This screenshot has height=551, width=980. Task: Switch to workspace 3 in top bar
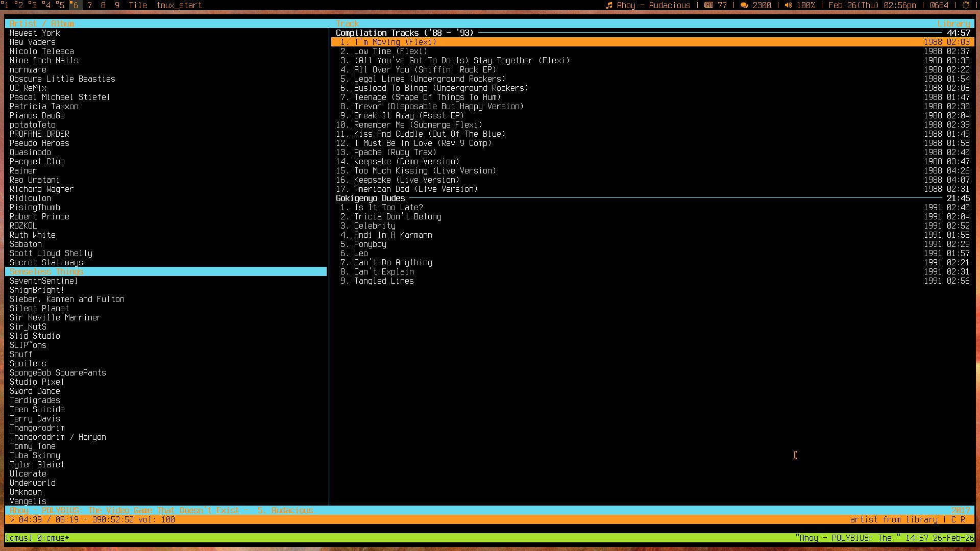[33, 5]
